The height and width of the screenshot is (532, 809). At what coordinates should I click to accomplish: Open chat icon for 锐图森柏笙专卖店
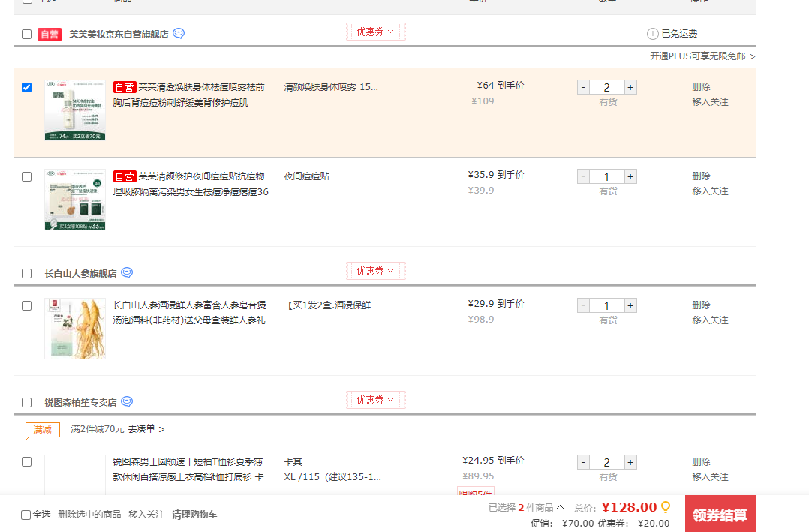click(127, 402)
